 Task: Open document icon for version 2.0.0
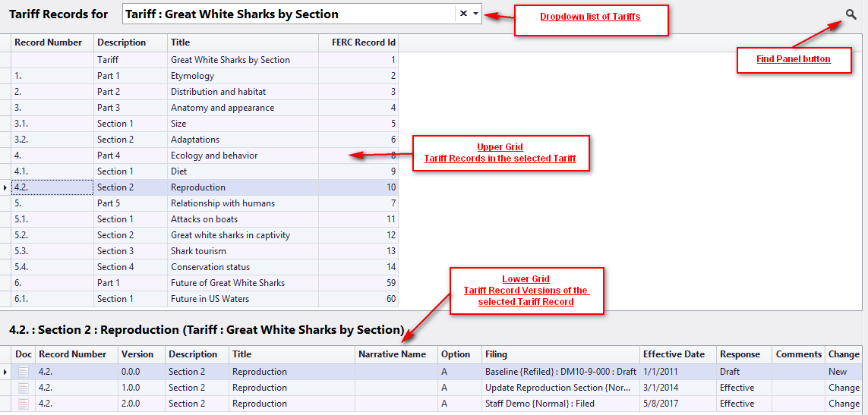[x=24, y=404]
